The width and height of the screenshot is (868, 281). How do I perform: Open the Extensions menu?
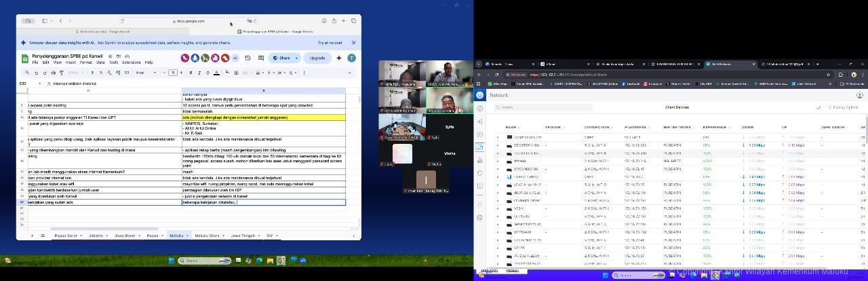(x=131, y=62)
